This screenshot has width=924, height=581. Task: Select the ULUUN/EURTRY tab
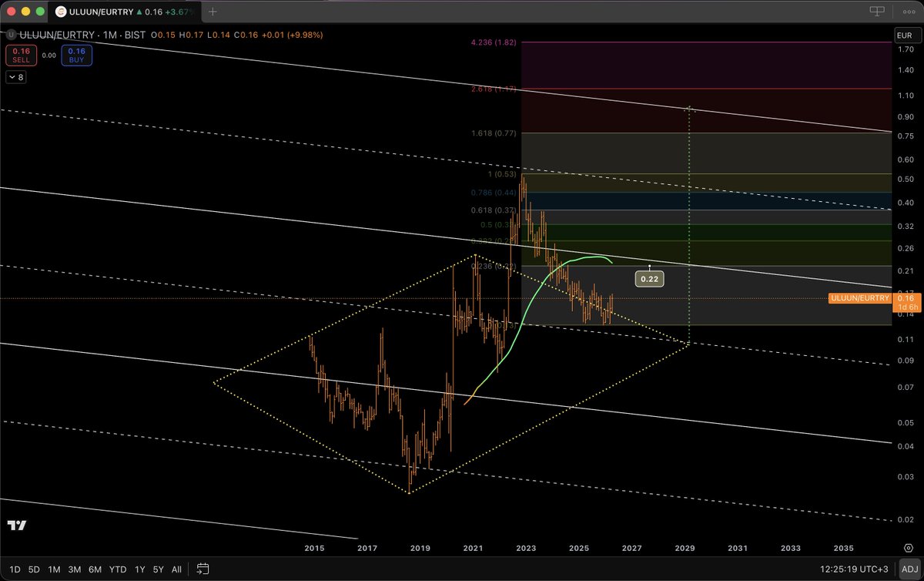pos(126,12)
